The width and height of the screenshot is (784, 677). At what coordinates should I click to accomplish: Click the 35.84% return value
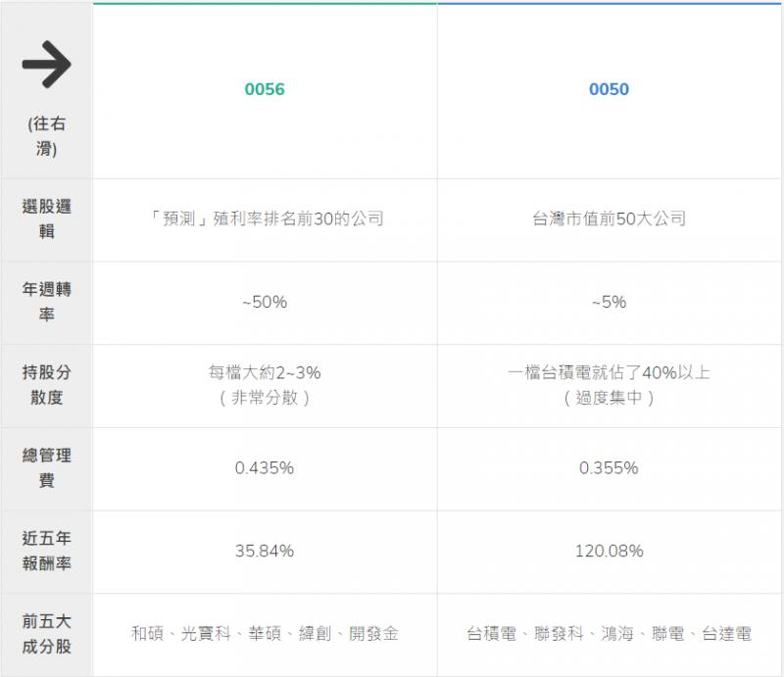pyautogui.click(x=265, y=551)
